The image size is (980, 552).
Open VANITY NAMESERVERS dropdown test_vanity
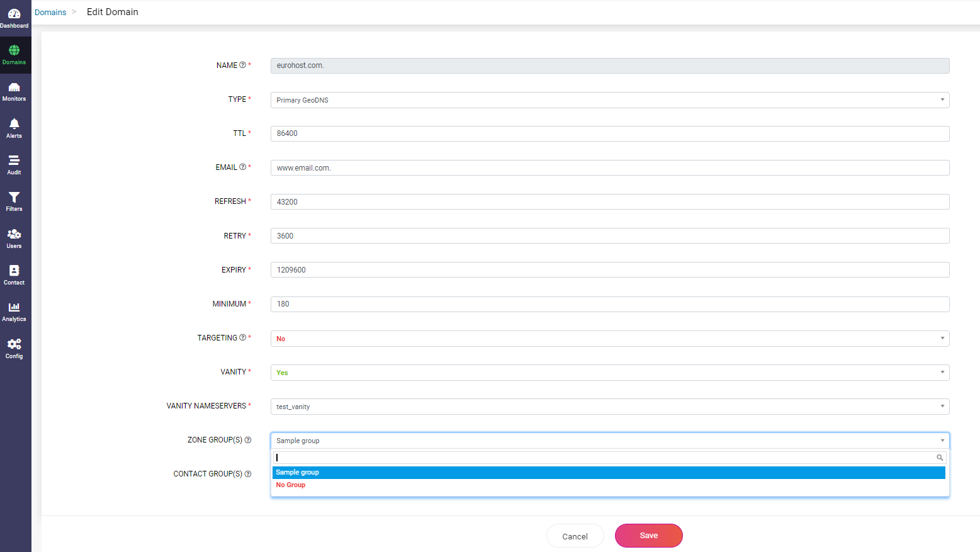pos(610,407)
